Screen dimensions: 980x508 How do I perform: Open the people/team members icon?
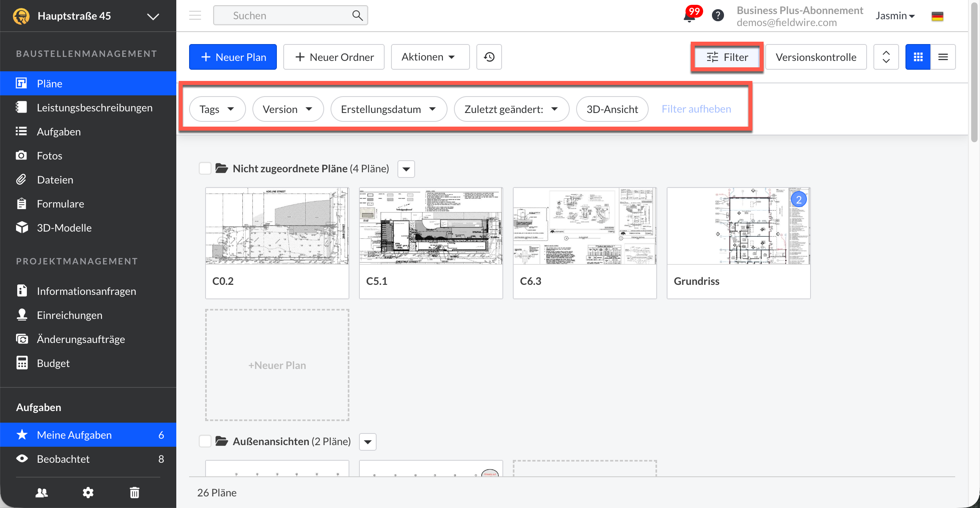(x=42, y=492)
